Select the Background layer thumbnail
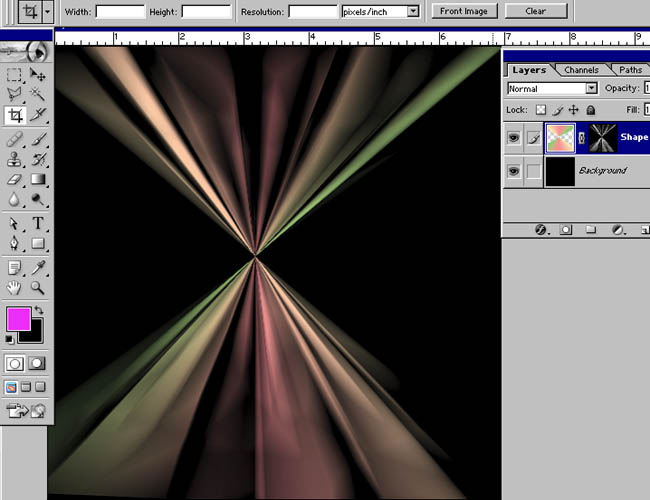This screenshot has height=500, width=650. point(560,171)
